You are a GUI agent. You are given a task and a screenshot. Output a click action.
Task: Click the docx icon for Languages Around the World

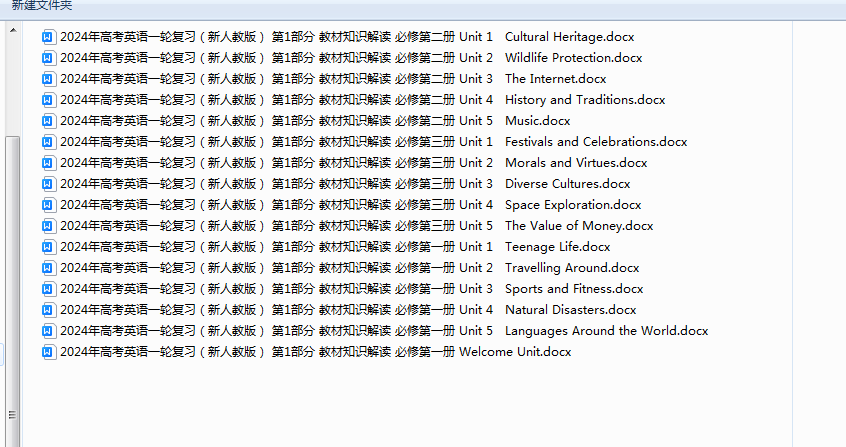pyautogui.click(x=48, y=331)
